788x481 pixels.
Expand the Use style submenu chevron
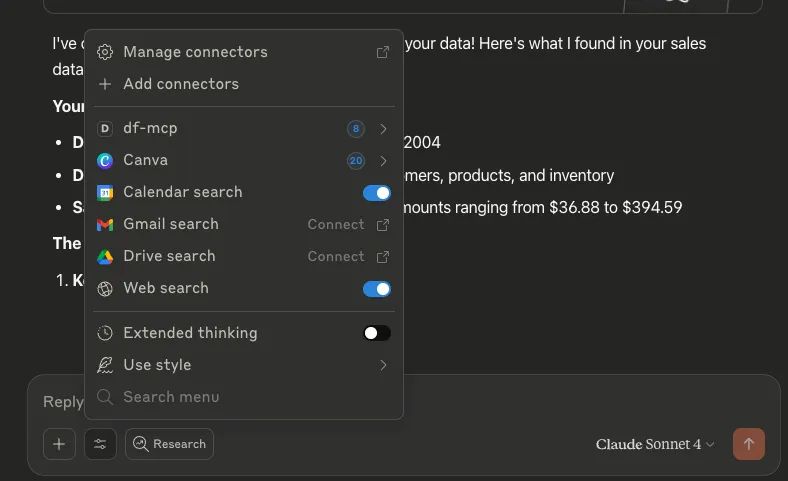(x=383, y=365)
